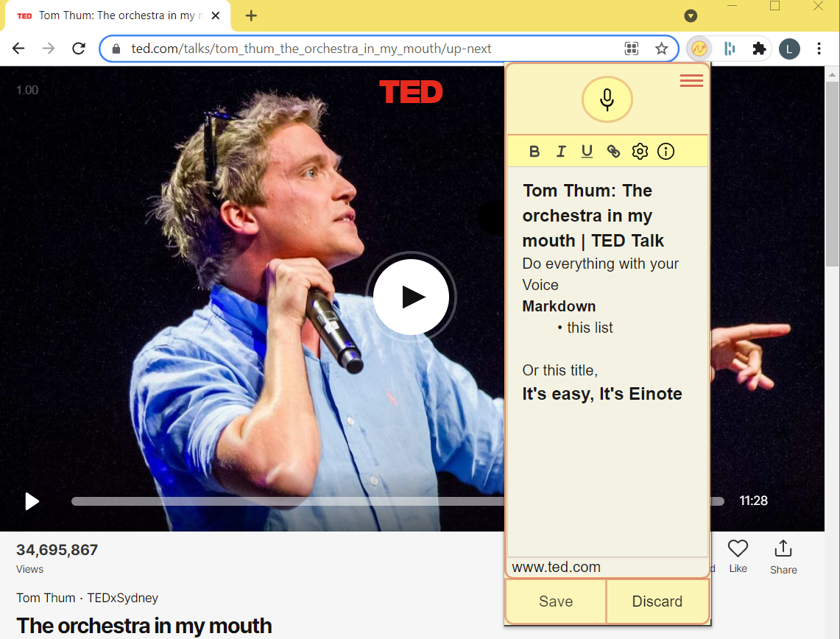
Task: Click the small play button in control bar
Action: tap(32, 501)
